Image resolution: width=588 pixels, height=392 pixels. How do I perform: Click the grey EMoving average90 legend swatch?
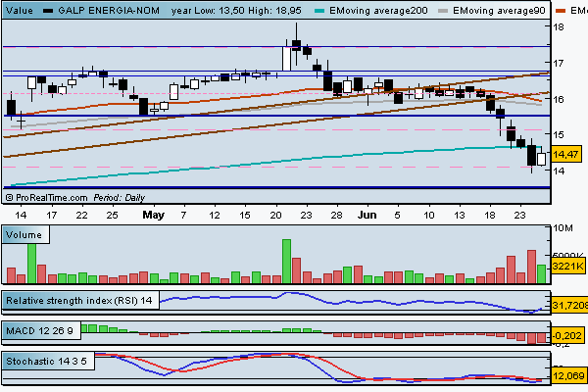(x=443, y=11)
